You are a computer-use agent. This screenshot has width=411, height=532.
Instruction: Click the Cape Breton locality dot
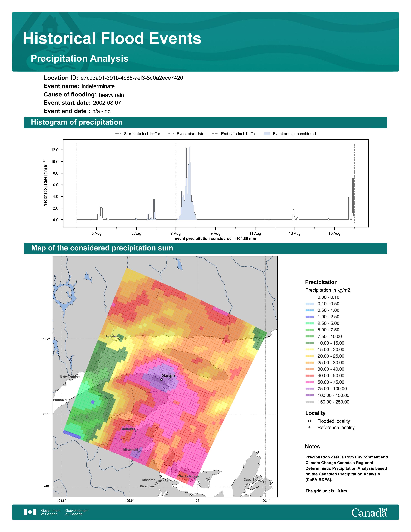tap(263, 482)
